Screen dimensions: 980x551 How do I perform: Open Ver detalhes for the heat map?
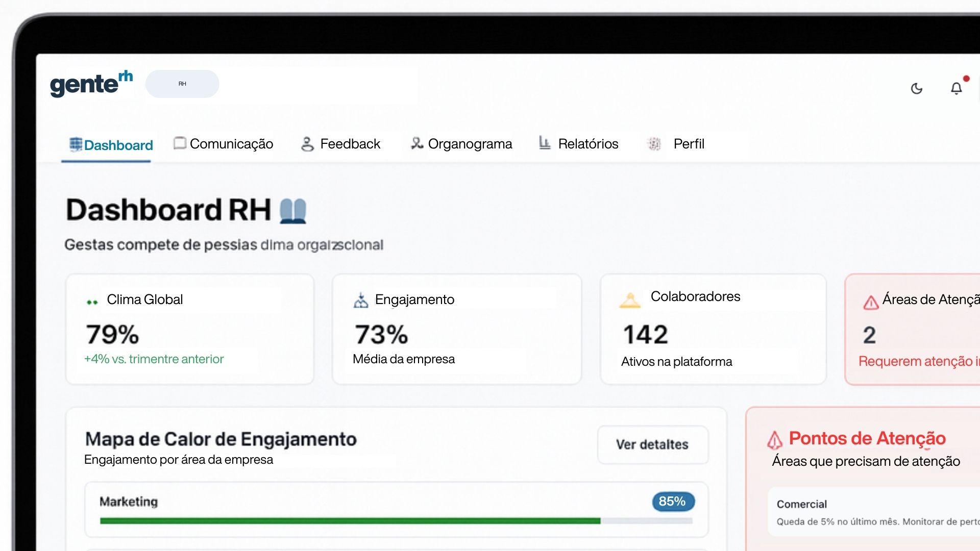[x=653, y=445]
